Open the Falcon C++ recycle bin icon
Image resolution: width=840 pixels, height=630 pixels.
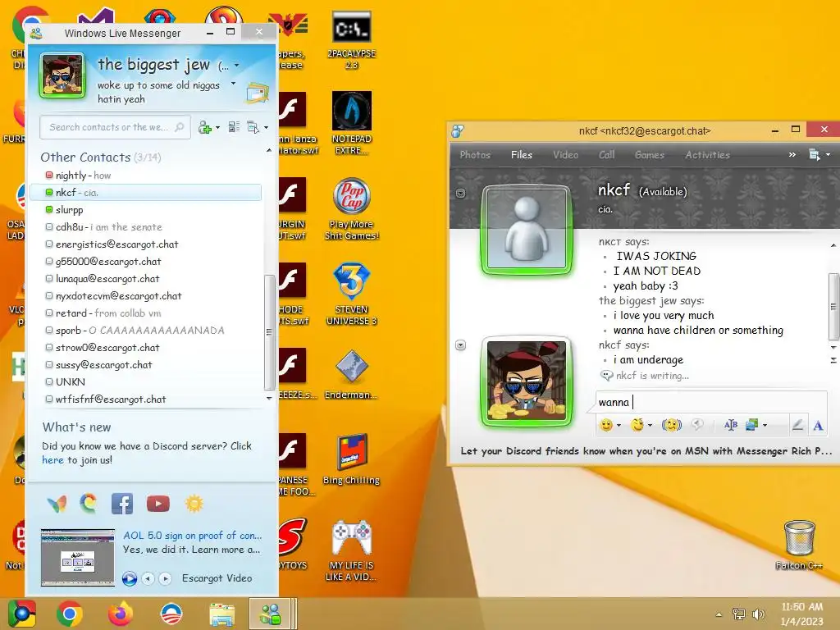[799, 545]
